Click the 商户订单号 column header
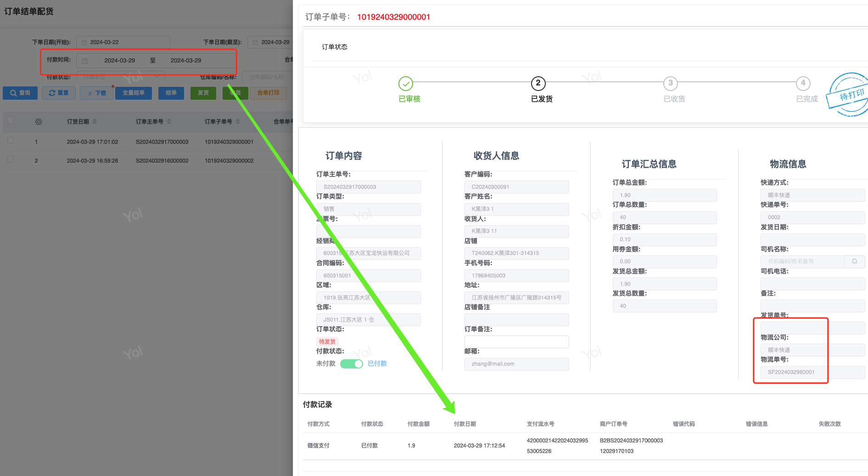Viewport: 868px width, 476px height. click(x=613, y=424)
